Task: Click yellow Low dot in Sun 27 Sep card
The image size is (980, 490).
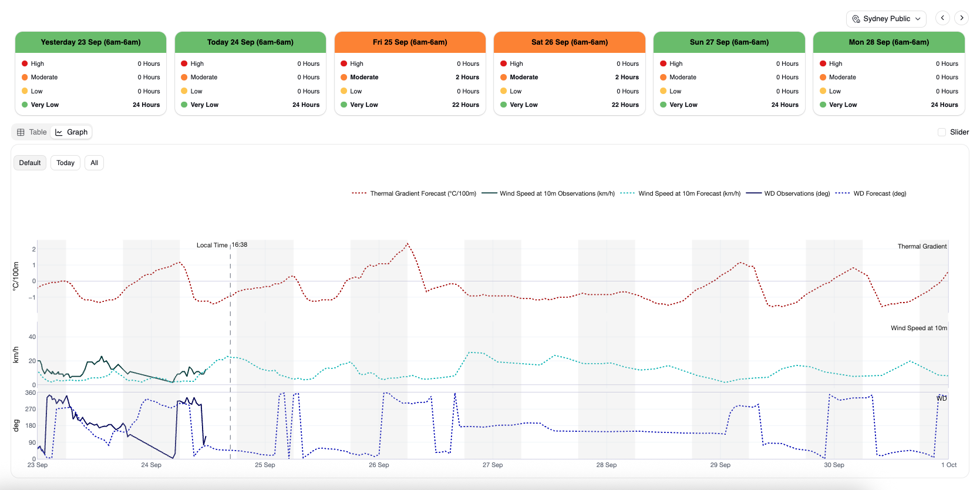Action: 664,91
